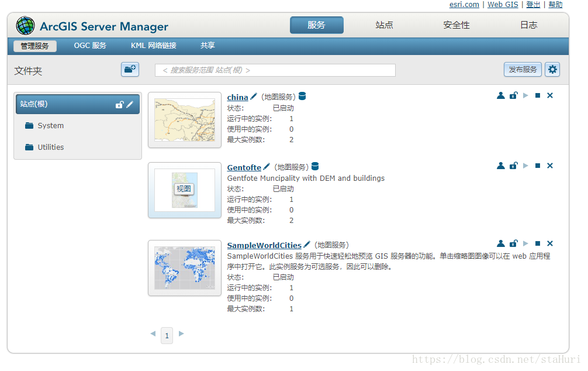Click the 发布服务 button
Viewport: 588px width, 371px height.
pos(523,70)
